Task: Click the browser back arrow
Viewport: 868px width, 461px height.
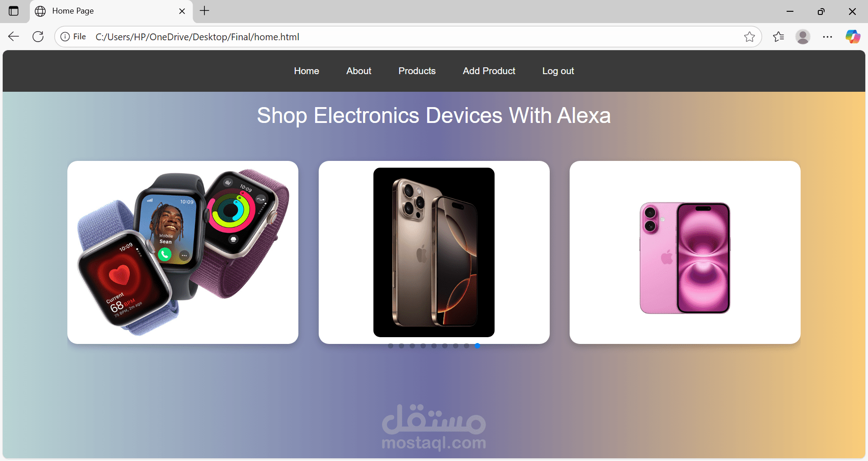Action: 14,37
